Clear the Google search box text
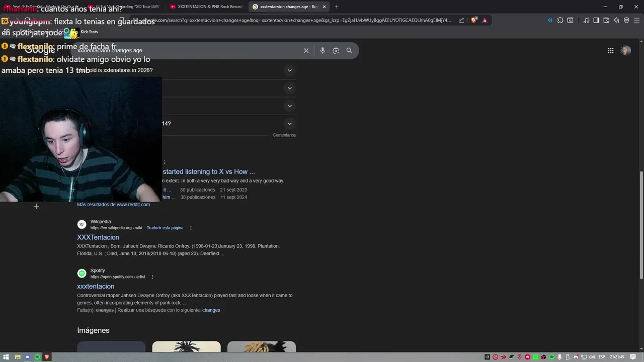The image size is (644, 362). tap(306, 50)
